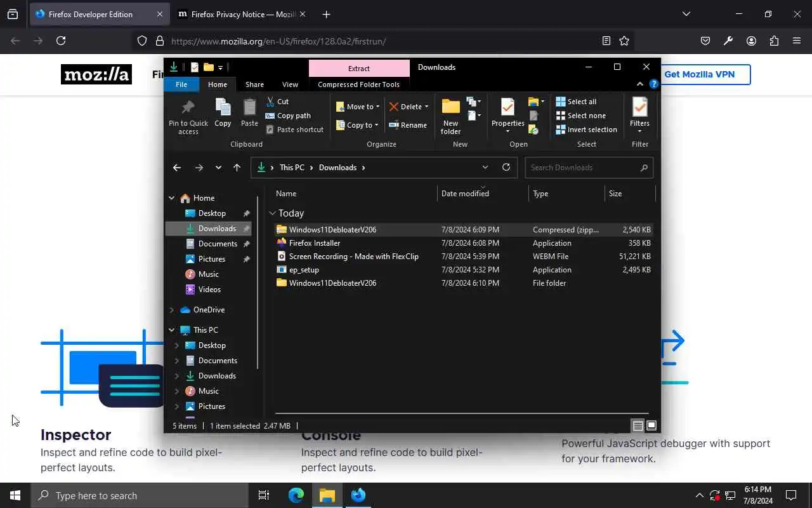Click the Windows Start button

[x=15, y=495]
